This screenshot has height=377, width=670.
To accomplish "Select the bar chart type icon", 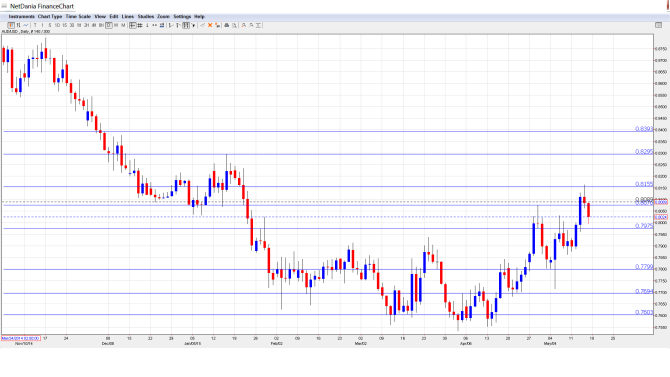I will [x=18, y=26].
